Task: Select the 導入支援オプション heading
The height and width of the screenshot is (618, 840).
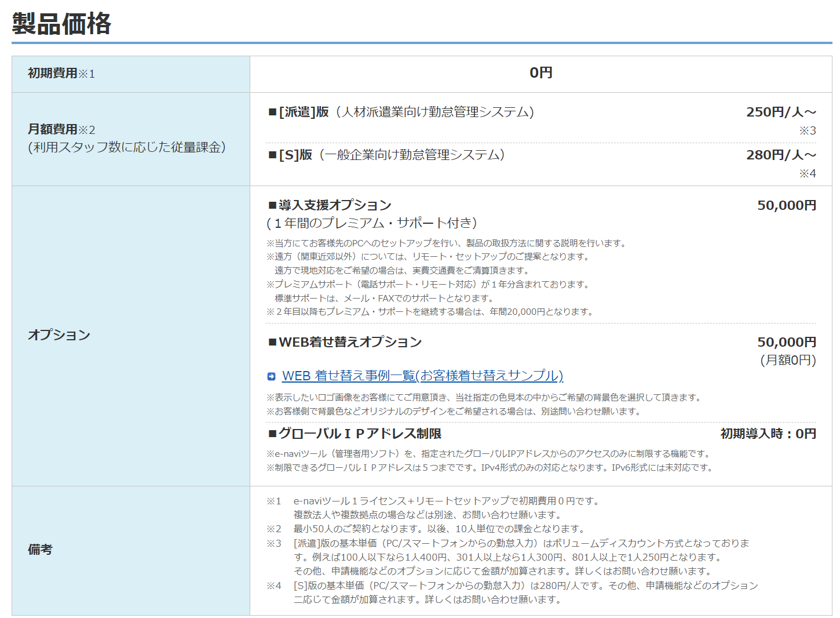Action: coord(330,205)
